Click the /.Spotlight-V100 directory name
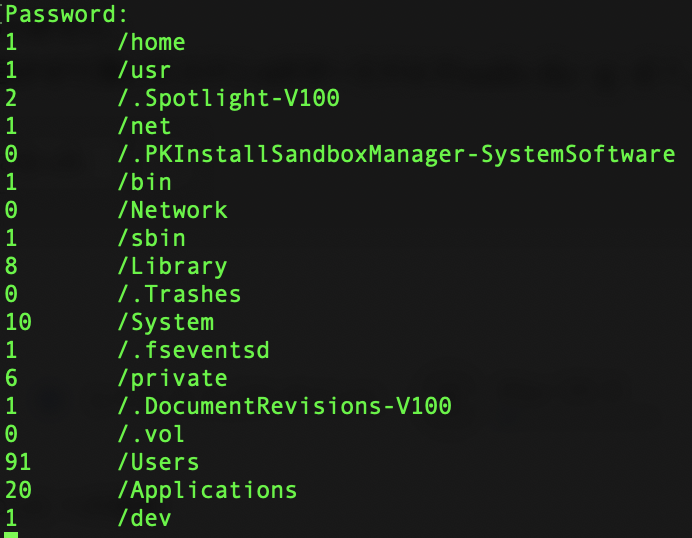 pos(228,98)
